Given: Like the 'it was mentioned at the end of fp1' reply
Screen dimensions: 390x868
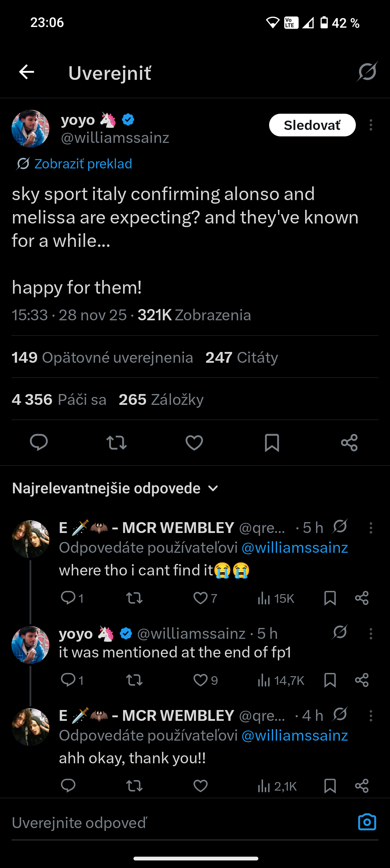Looking at the screenshot, I should tap(201, 680).
